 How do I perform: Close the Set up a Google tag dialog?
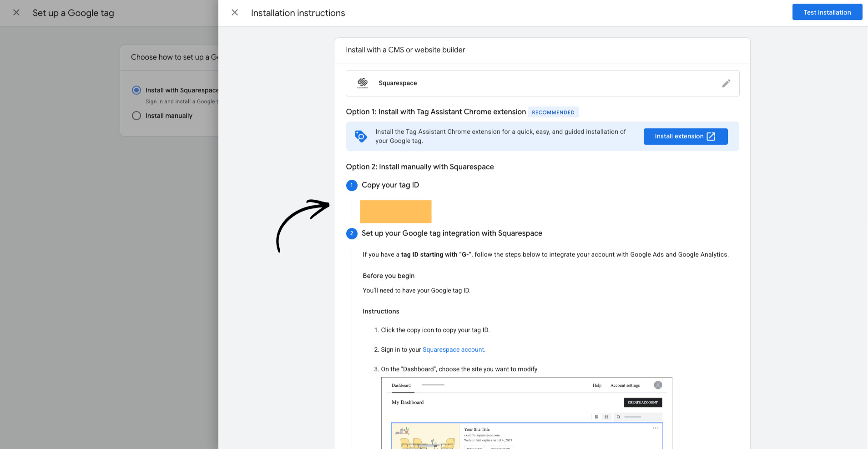point(16,13)
